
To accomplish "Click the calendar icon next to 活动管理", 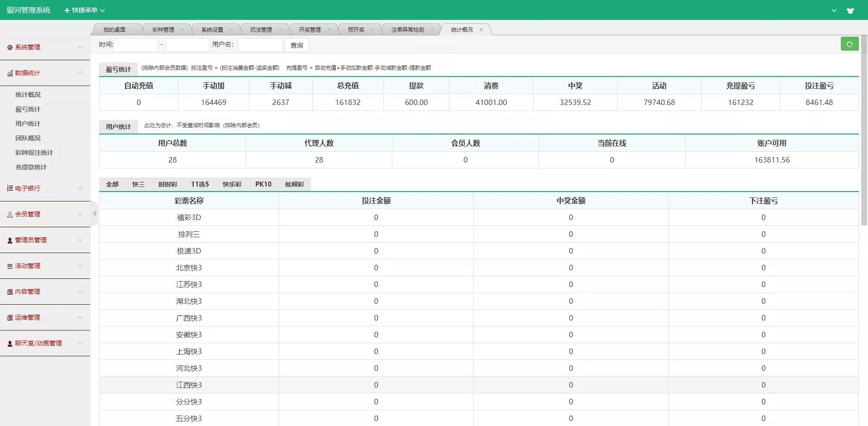I will (9, 266).
